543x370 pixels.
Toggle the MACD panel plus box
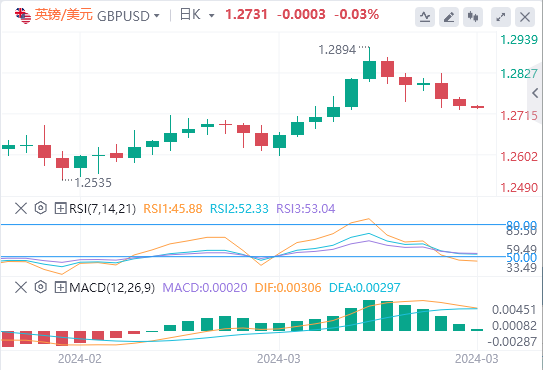pyautogui.click(x=60, y=287)
